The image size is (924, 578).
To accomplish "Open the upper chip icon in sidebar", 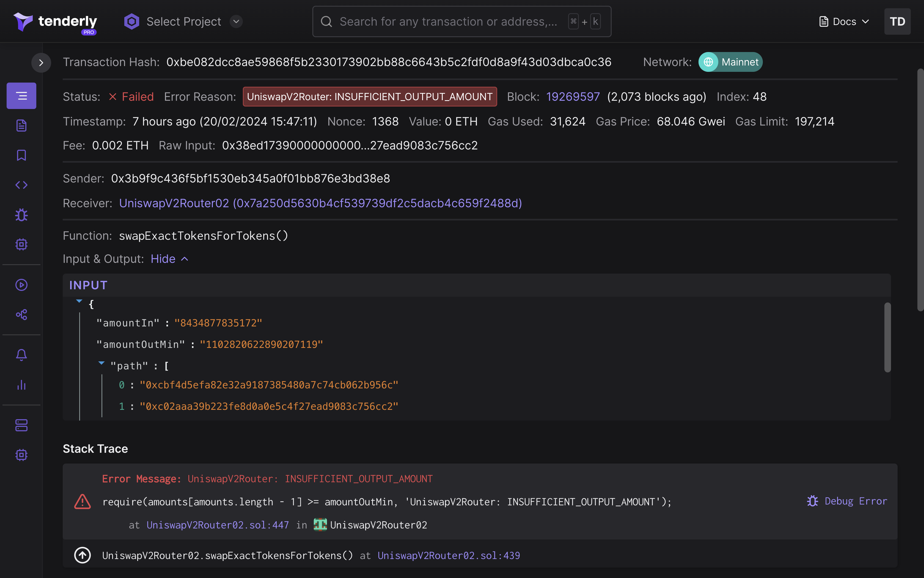I will click(21, 244).
